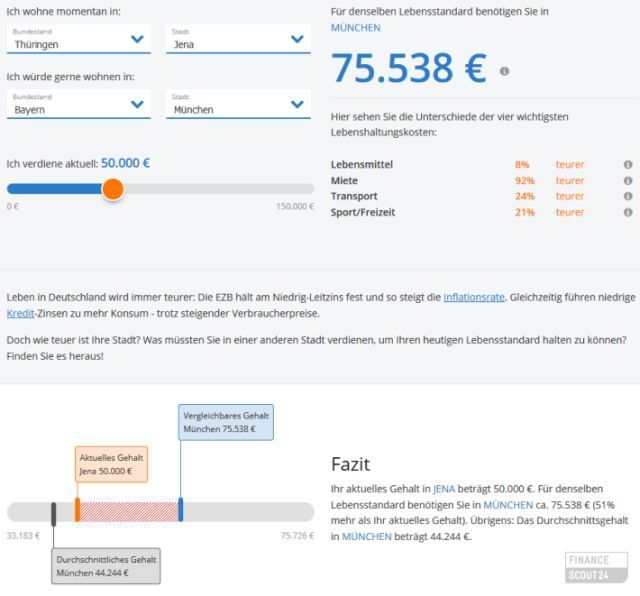Screen dimensions: 640x596
Task: Click the 'Ich würde gerne wohnen in:' label
Action: coord(70,77)
